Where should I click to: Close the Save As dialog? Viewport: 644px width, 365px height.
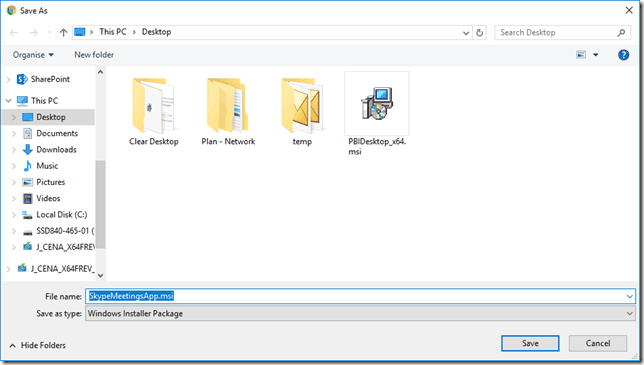click(x=629, y=11)
